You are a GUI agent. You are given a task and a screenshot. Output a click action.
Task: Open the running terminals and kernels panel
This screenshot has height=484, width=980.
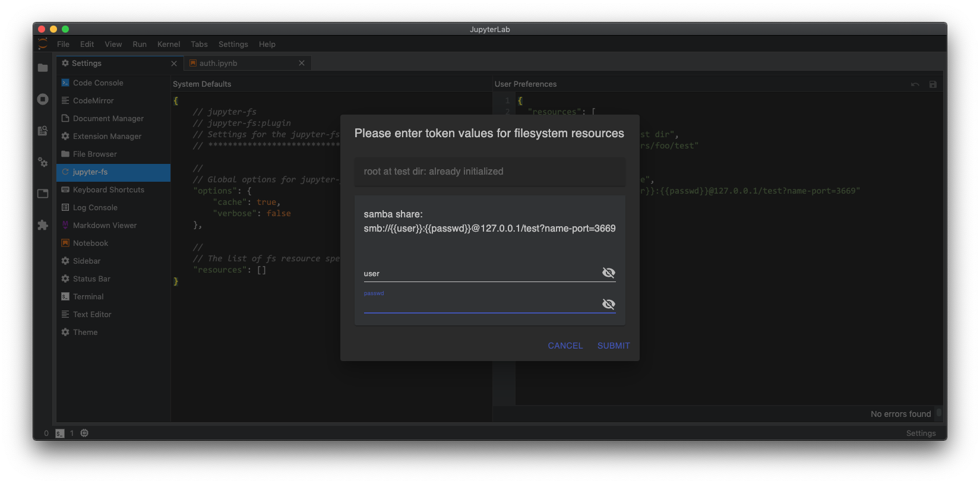43,99
